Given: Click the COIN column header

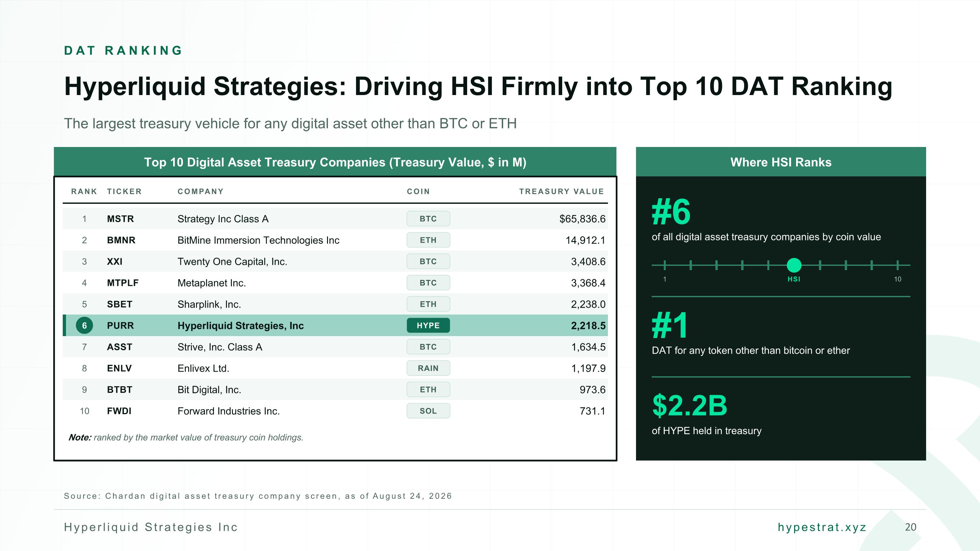Looking at the screenshot, I should 418,191.
